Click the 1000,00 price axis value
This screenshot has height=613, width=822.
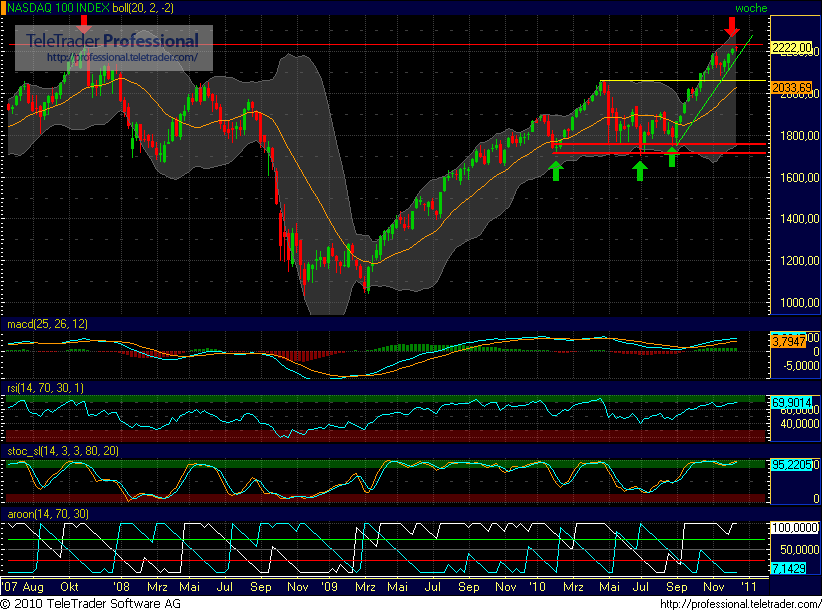[x=799, y=303]
